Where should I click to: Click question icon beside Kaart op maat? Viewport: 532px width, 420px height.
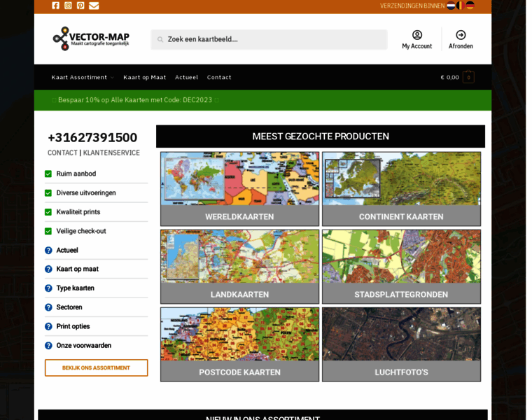(48, 269)
